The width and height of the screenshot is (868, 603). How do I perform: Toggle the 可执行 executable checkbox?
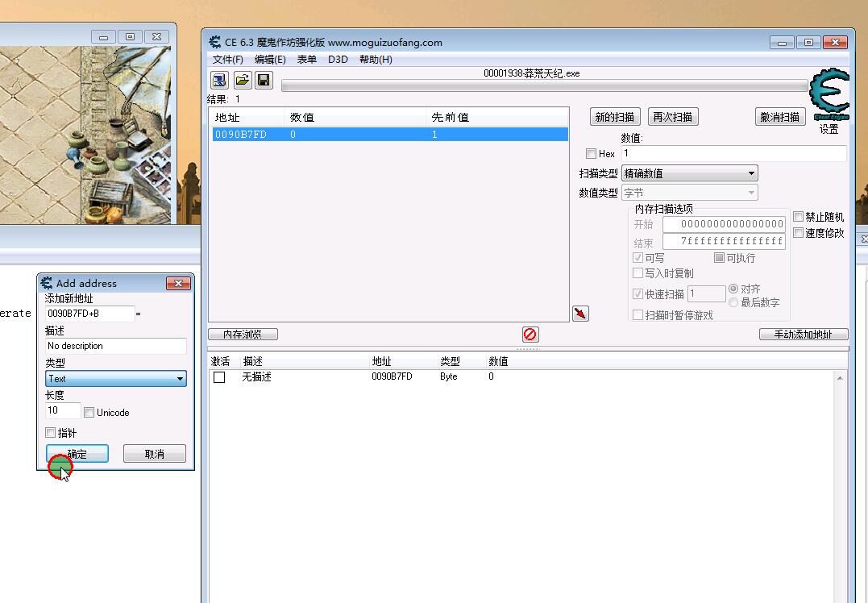coord(719,257)
